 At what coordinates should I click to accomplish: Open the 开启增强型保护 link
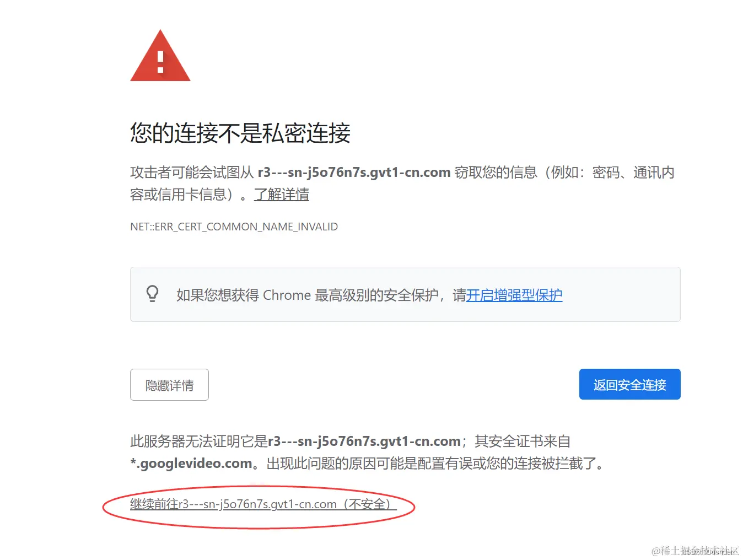click(514, 295)
